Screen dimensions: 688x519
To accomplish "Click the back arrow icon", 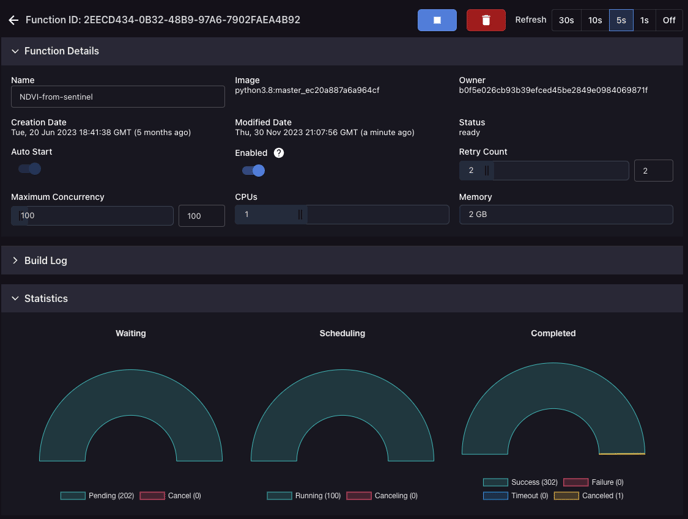I will click(14, 20).
